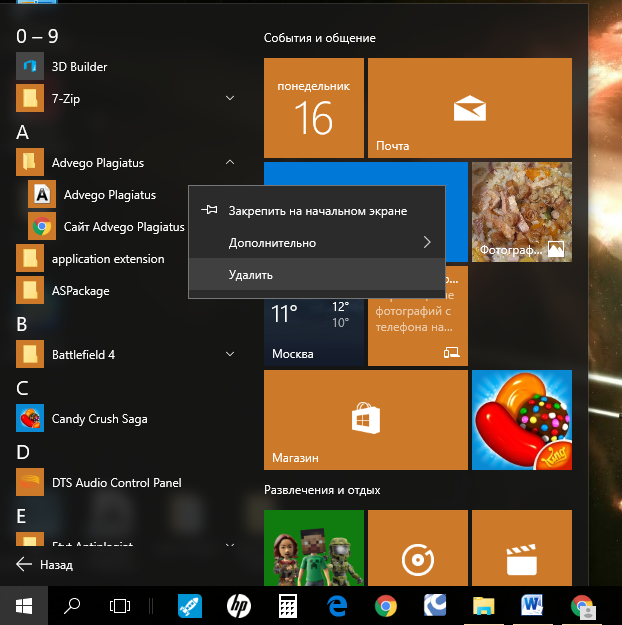
Task: Open the Store (Магазин) tile
Action: (365, 420)
